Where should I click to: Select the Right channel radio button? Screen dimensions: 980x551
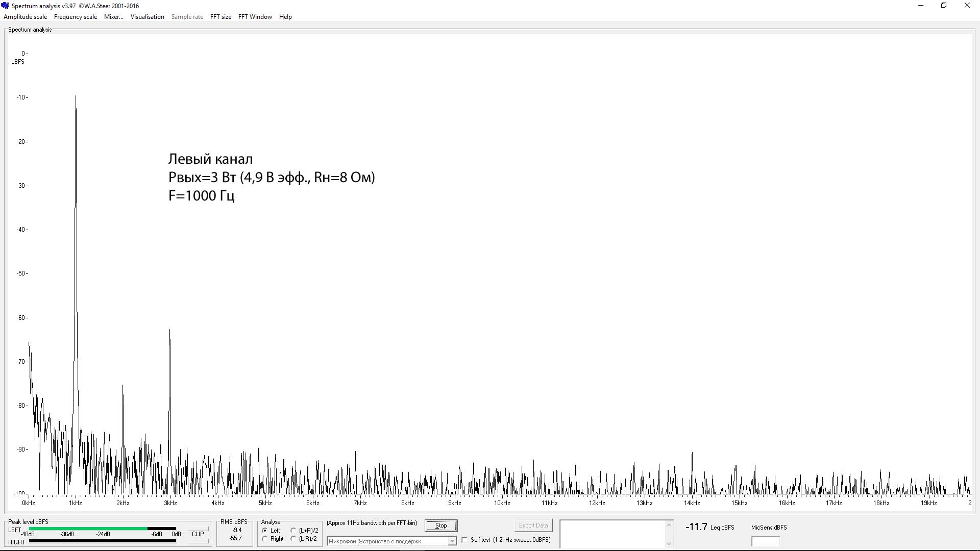265,539
